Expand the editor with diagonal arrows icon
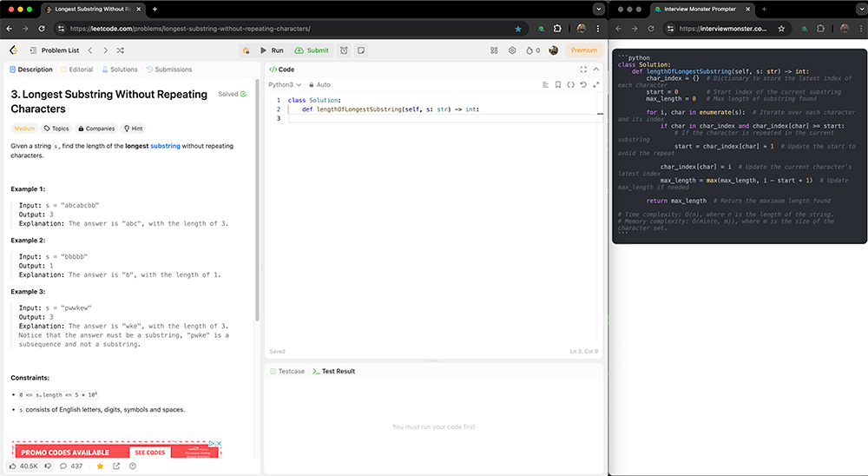Image resolution: width=868 pixels, height=476 pixels. [596, 85]
